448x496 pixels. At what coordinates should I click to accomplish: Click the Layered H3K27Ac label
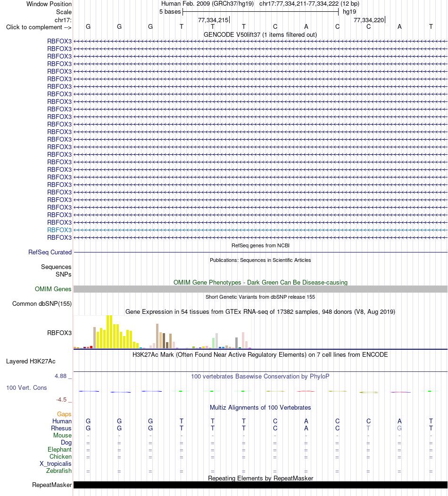[31, 361]
